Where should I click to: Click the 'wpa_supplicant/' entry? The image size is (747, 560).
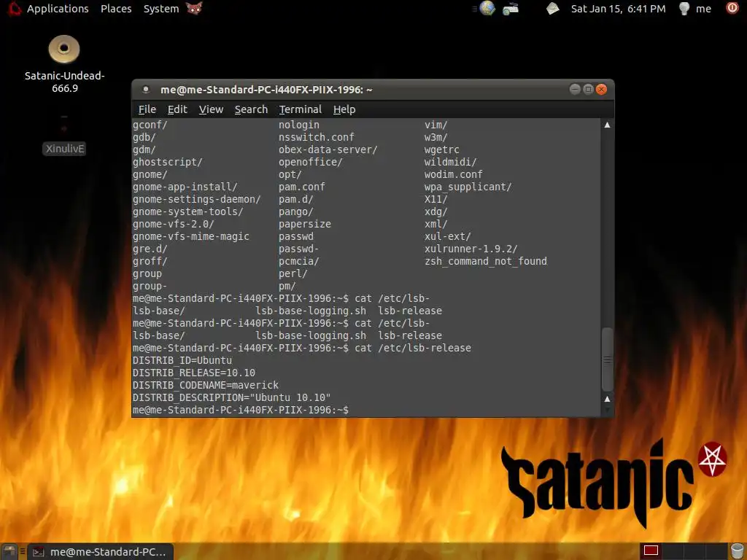468,187
